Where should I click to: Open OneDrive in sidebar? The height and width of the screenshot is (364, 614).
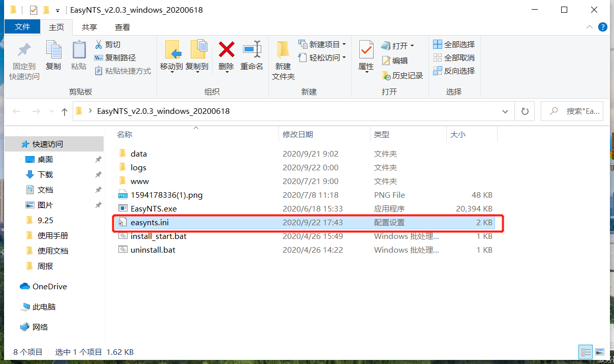[x=49, y=287]
